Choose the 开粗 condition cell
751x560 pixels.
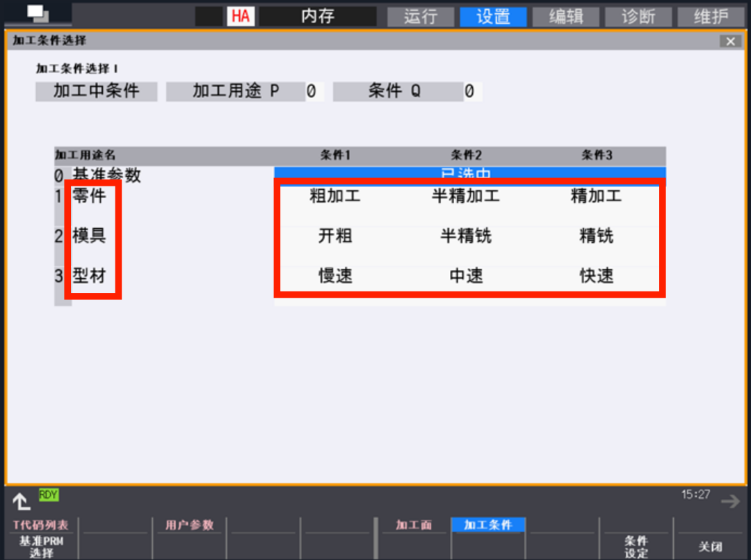[335, 236]
